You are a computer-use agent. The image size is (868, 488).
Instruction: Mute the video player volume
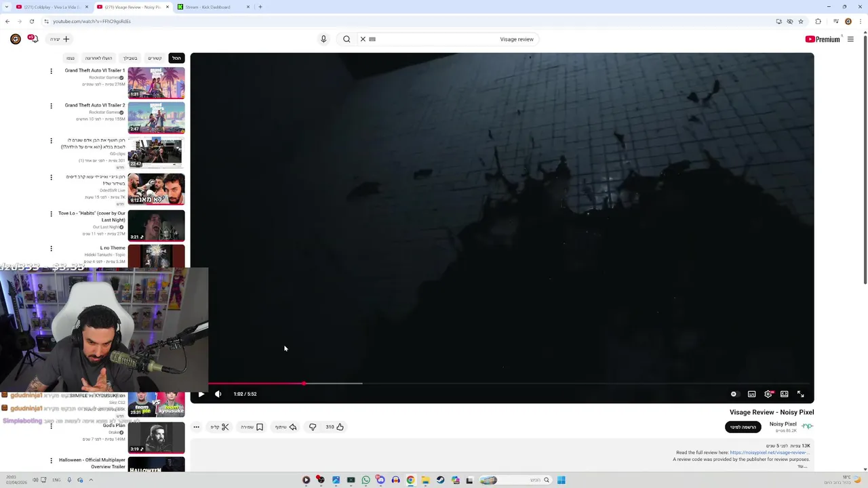218,394
